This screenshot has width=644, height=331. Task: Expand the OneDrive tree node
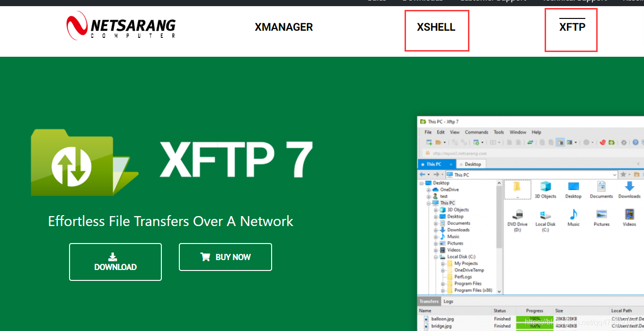click(429, 190)
